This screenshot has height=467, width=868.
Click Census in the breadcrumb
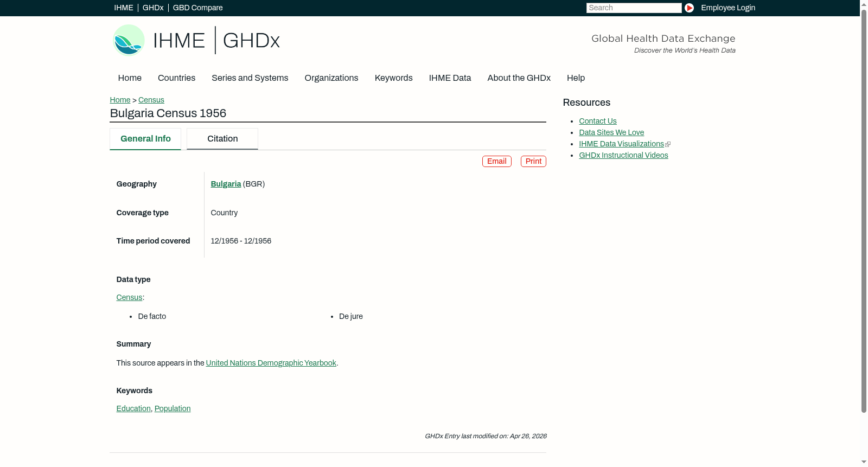pos(151,100)
